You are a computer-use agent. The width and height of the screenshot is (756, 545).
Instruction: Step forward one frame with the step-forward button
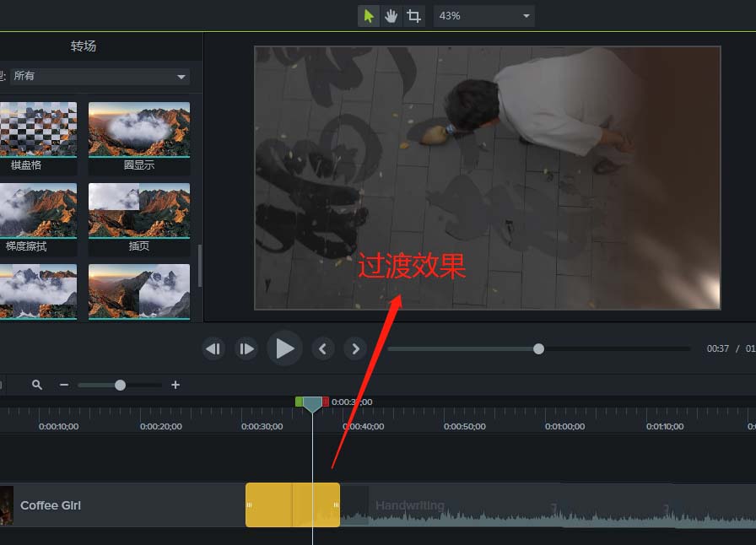pyautogui.click(x=246, y=348)
